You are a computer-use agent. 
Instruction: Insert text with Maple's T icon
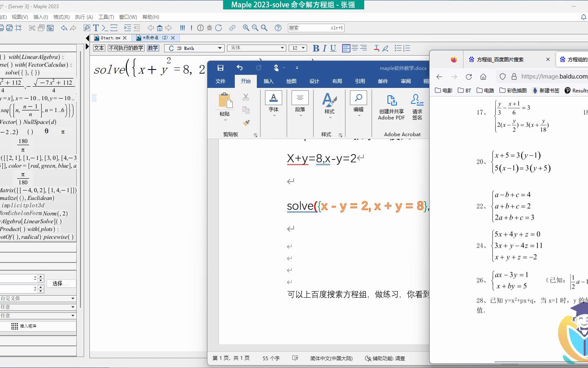coord(96,28)
